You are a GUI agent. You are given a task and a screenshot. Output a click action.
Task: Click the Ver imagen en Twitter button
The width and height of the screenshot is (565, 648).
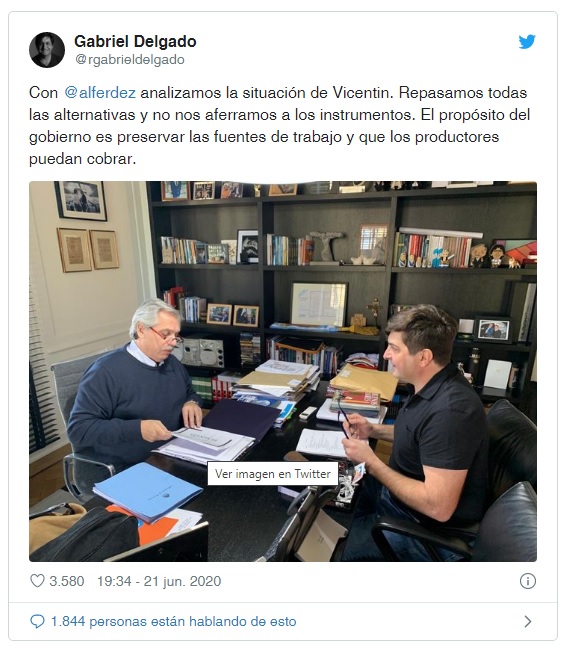point(273,474)
